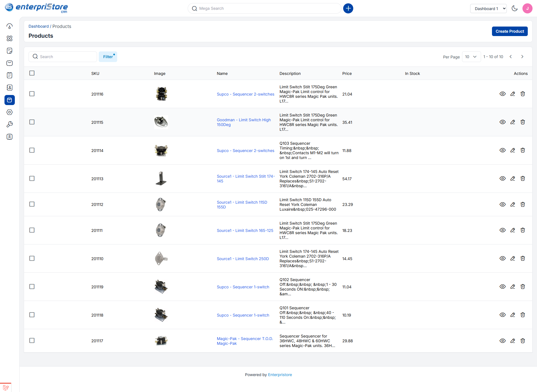This screenshot has width=537, height=392.
Task: Click the thumbnail image of product 201117
Action: point(161,341)
